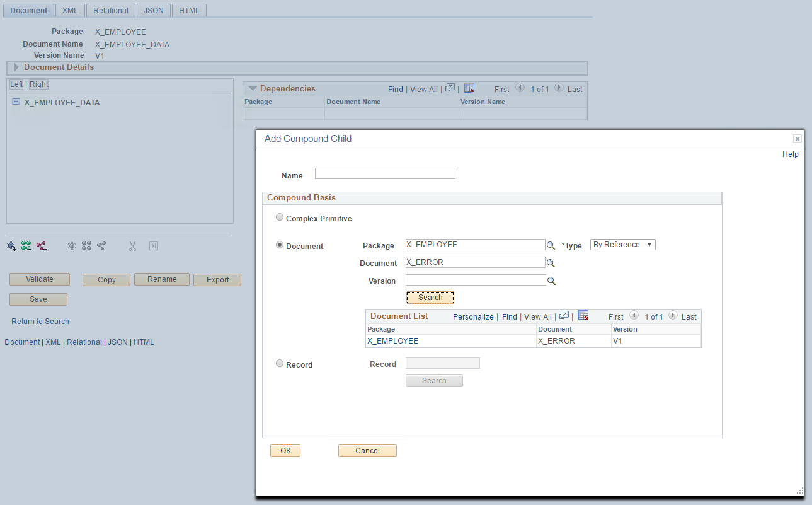This screenshot has height=505, width=812.
Task: Open the Package lookup magnifier
Action: tap(551, 245)
